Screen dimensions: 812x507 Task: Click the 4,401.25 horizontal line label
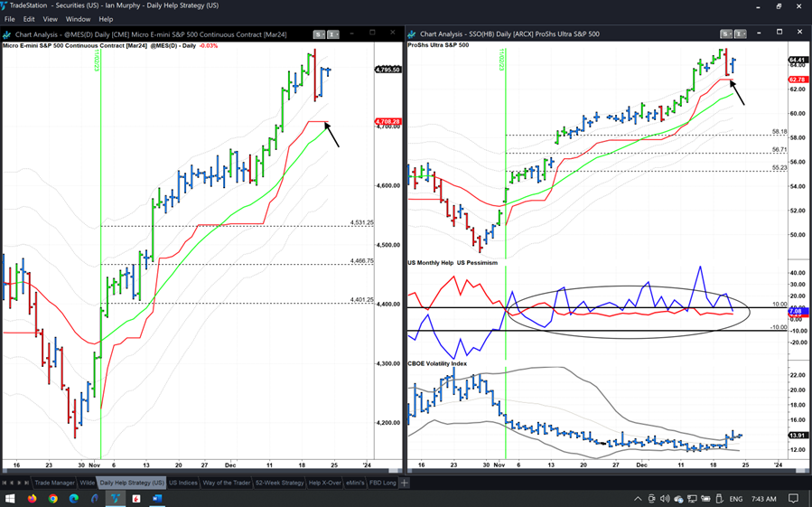tap(361, 300)
